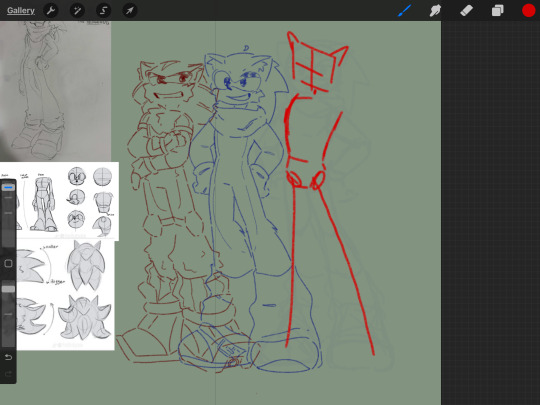Open the red color picker
540x405 pixels.
pos(528,11)
